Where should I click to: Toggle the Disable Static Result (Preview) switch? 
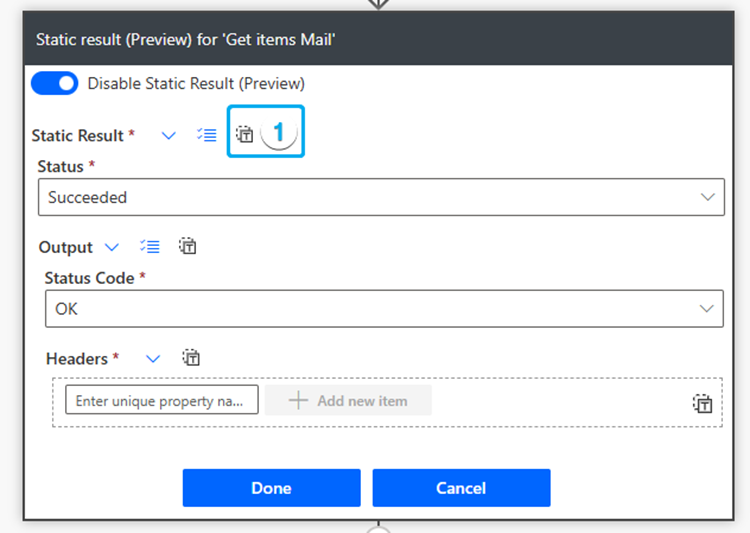click(x=54, y=84)
